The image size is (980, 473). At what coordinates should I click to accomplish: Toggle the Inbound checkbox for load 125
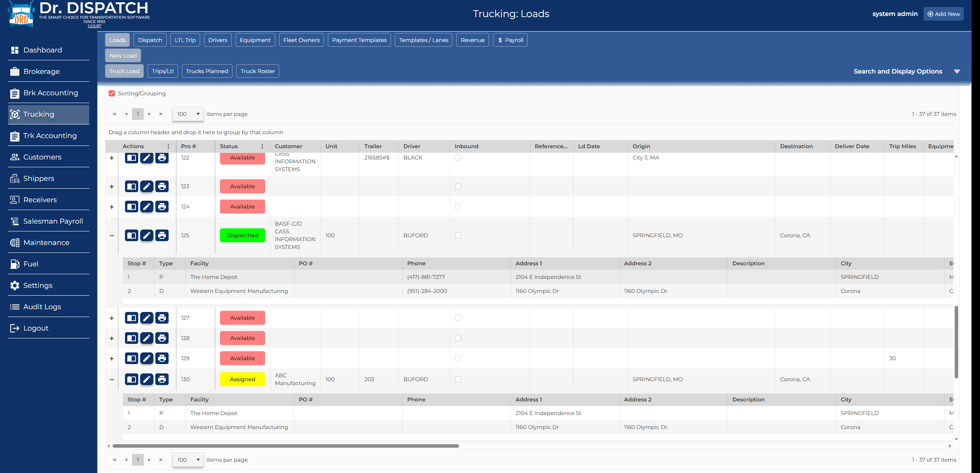pyautogui.click(x=458, y=235)
